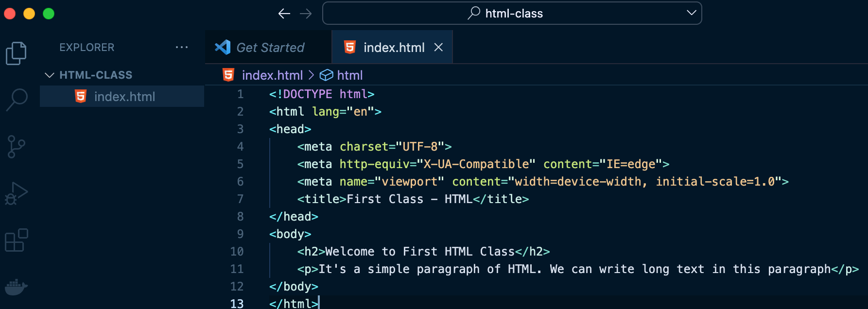Click line number 13 in gutter
Screen dimensions: 868x309
pos(237,303)
